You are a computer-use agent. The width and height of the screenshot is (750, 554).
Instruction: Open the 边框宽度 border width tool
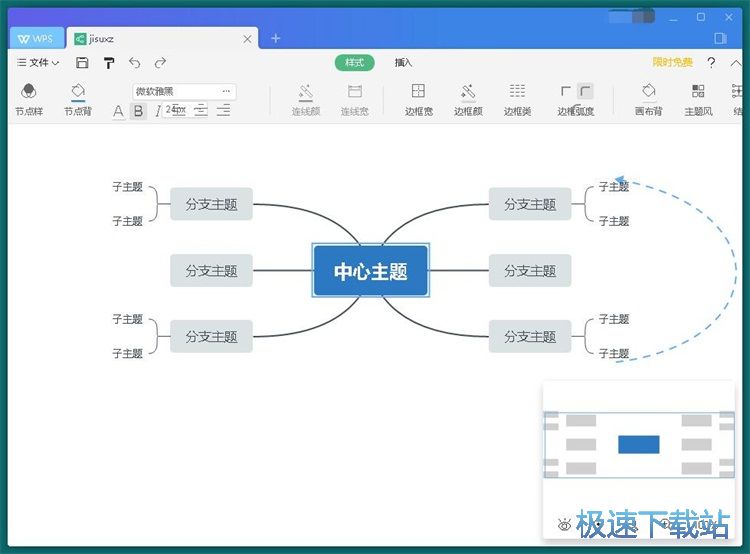click(419, 100)
